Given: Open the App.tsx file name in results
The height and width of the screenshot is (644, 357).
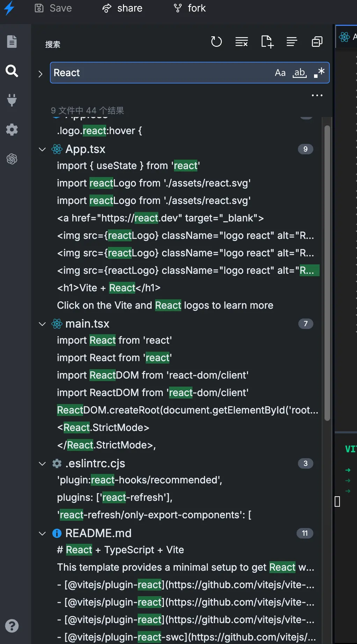Looking at the screenshot, I should point(85,149).
